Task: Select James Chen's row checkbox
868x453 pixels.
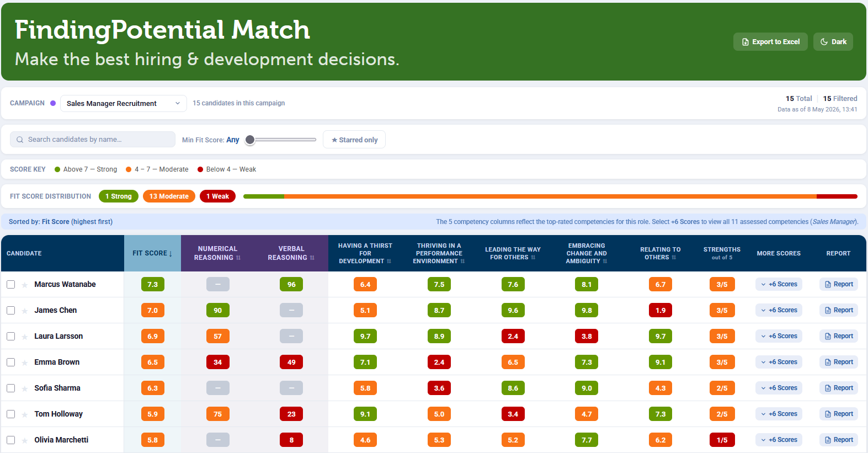Action: click(10, 310)
